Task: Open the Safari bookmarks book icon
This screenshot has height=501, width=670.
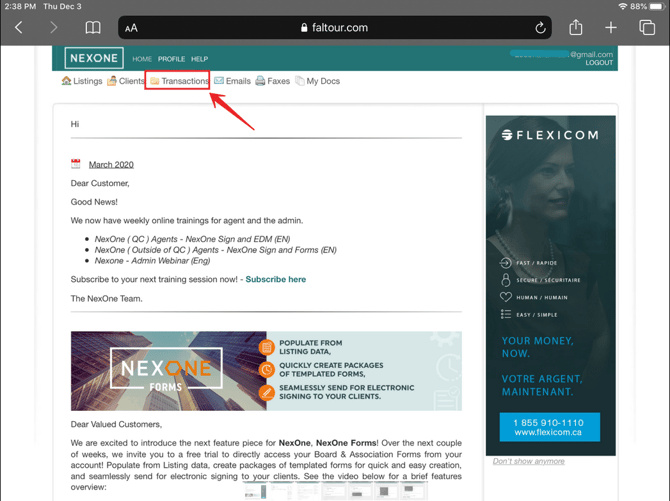Action: (x=93, y=28)
